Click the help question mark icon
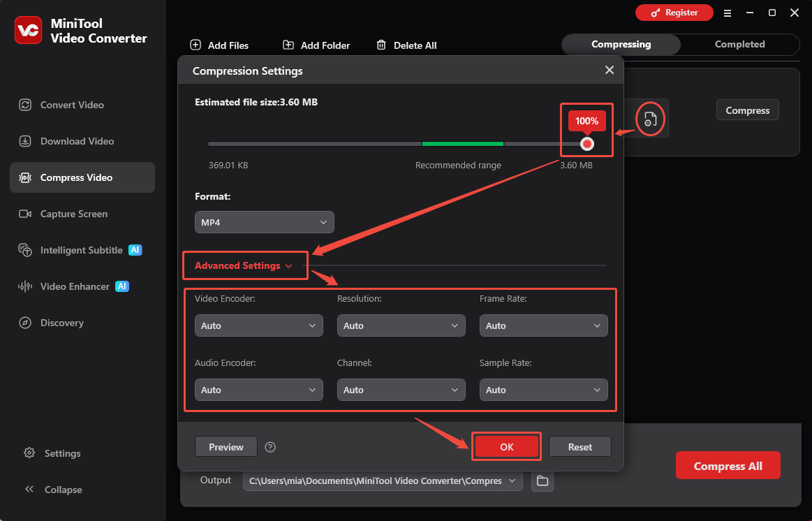The image size is (812, 521). [270, 447]
